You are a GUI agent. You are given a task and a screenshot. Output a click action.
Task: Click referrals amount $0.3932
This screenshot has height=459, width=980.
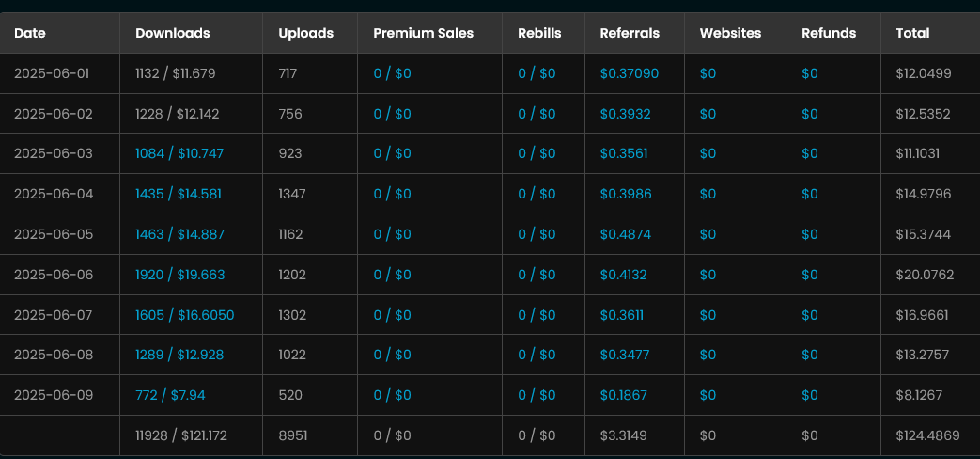tap(625, 114)
